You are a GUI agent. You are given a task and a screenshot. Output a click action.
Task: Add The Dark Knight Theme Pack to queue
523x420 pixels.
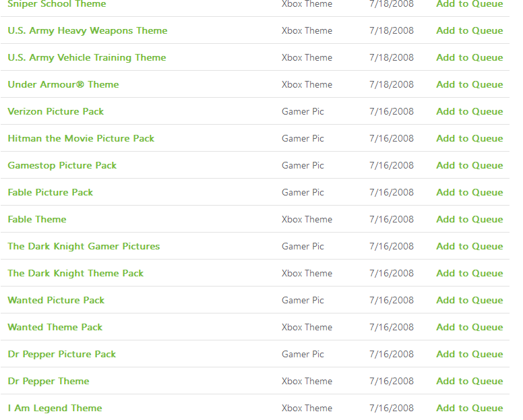(x=470, y=274)
